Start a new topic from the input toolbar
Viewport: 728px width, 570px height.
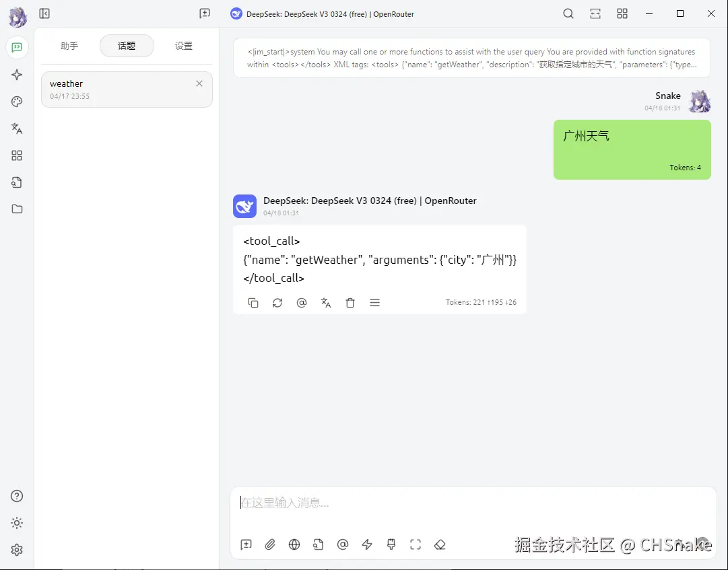(246, 544)
